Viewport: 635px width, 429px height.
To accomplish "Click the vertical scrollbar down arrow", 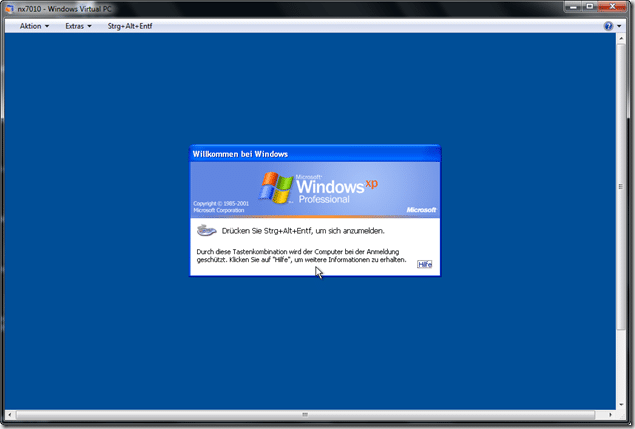I will (621, 404).
